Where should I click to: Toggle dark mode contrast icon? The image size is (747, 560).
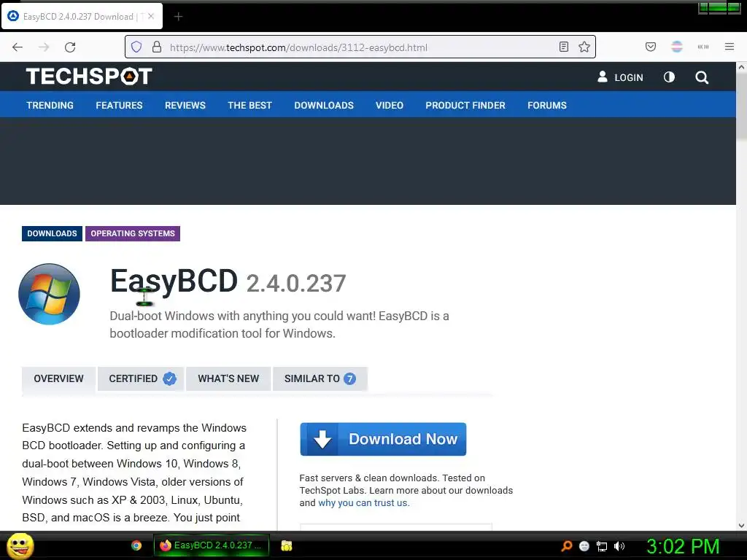point(669,77)
